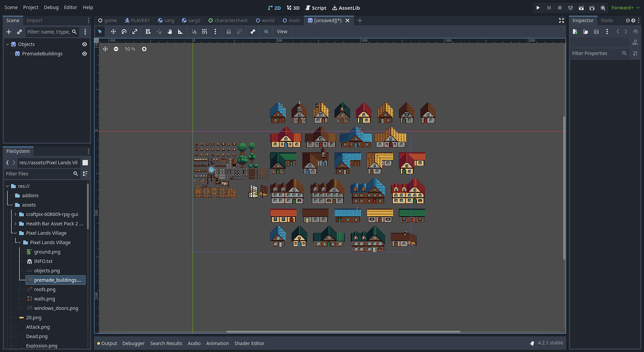Select the Scale tool
The height and width of the screenshot is (352, 644).
[x=135, y=31]
